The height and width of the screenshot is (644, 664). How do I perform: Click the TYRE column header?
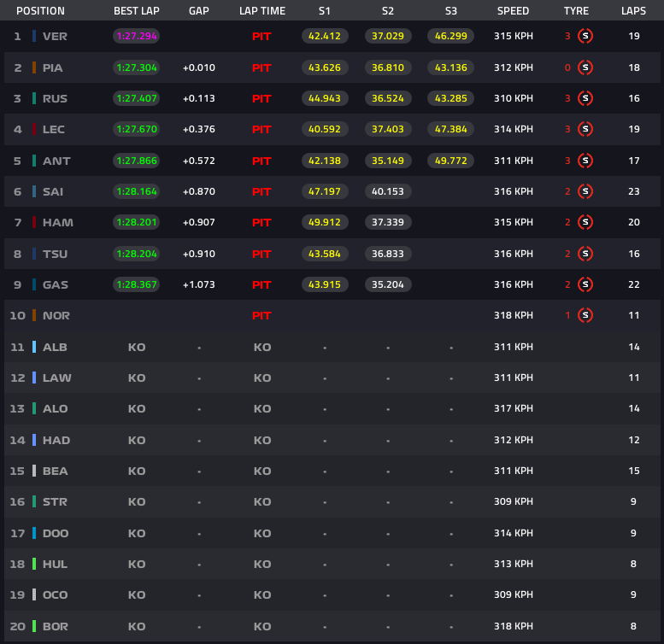(x=576, y=11)
